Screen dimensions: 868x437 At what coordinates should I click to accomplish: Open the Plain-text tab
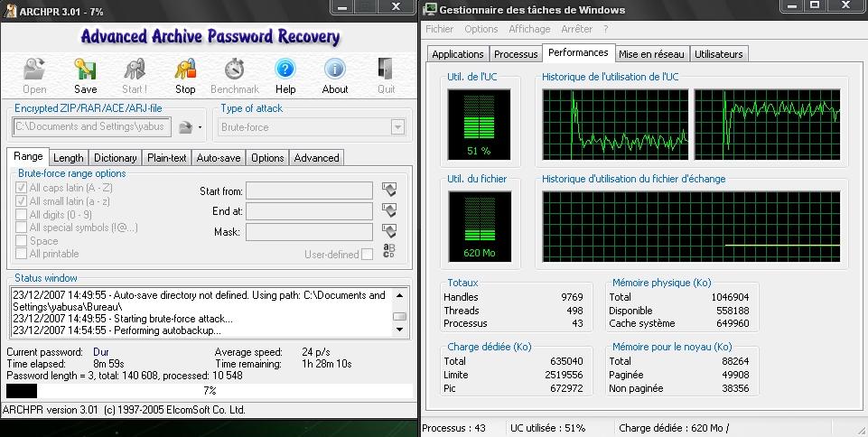point(166,158)
